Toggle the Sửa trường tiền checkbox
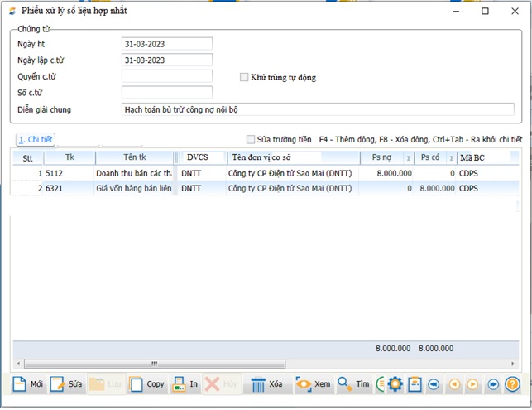The height and width of the screenshot is (410, 532). tap(251, 140)
